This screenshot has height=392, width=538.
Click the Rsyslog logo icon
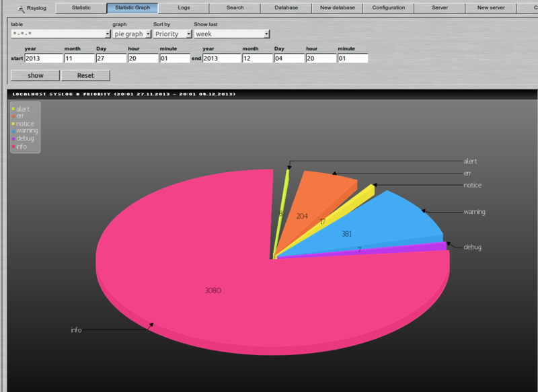[21, 7]
